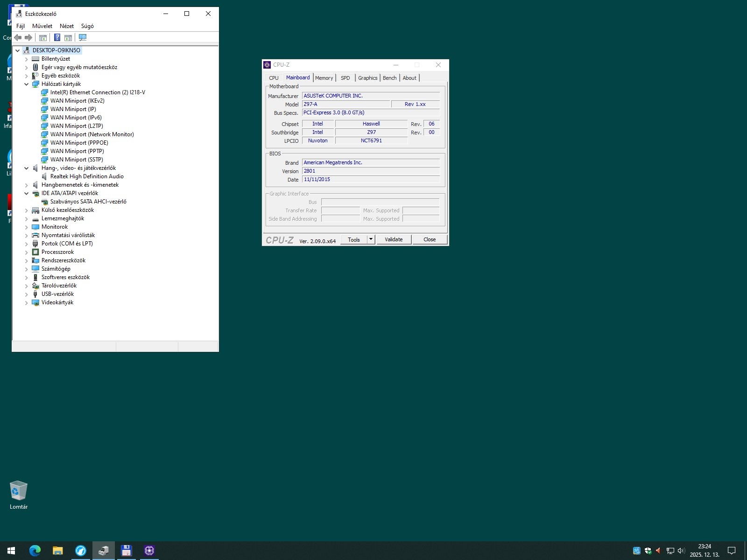Viewport: 747px width, 560px height.
Task: Switch to the Memory tab in CPU-Z
Action: pos(324,78)
